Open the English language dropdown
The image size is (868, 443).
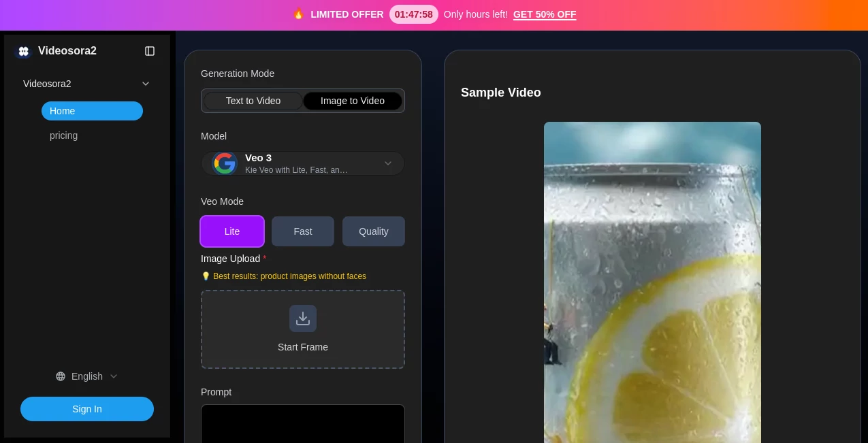(x=87, y=376)
